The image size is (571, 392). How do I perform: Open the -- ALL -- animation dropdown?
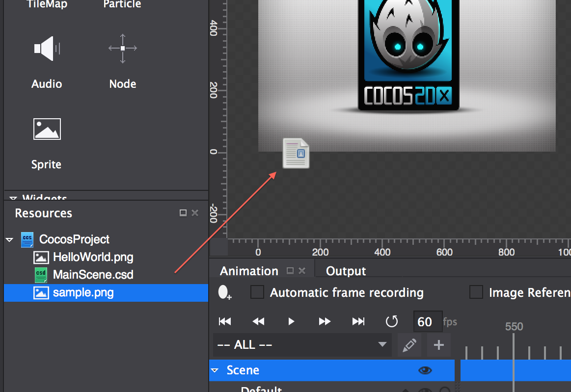302,345
